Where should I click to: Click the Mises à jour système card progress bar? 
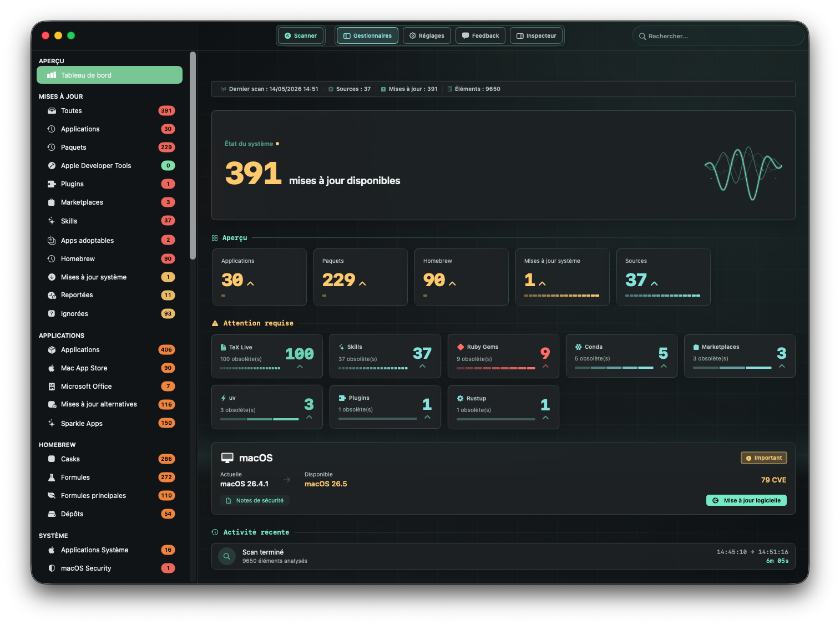(561, 296)
